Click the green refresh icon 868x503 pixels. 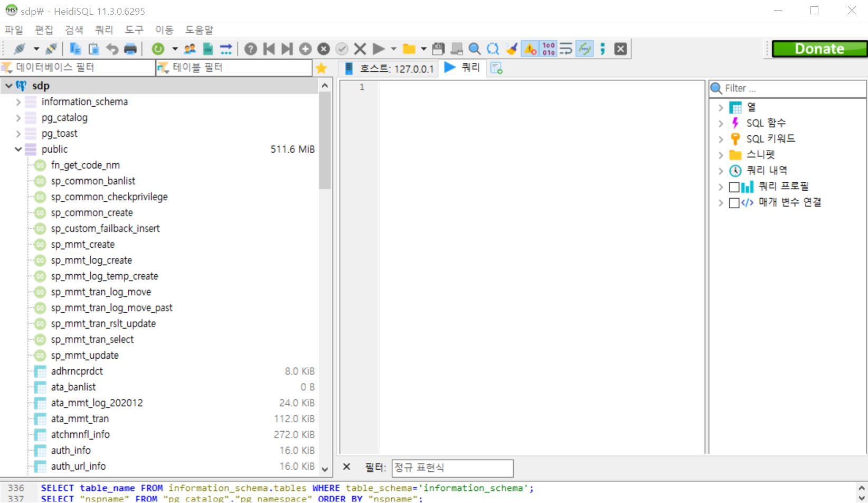coord(158,49)
